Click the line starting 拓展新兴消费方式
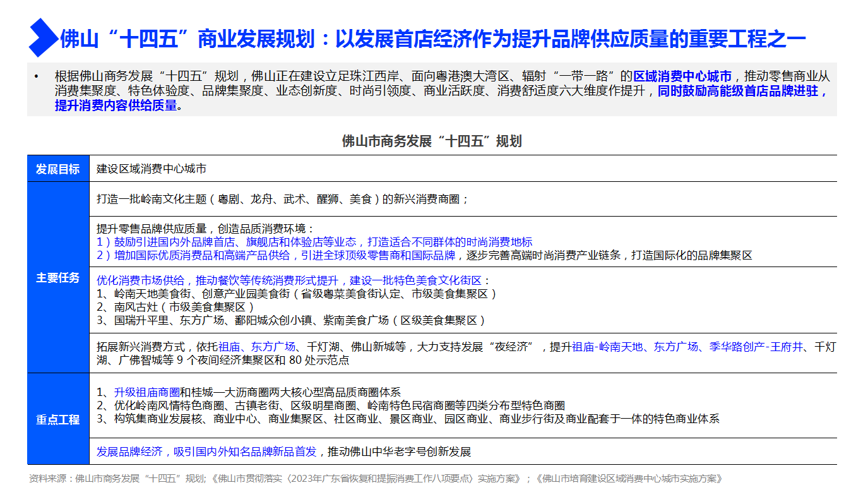 (466, 347)
